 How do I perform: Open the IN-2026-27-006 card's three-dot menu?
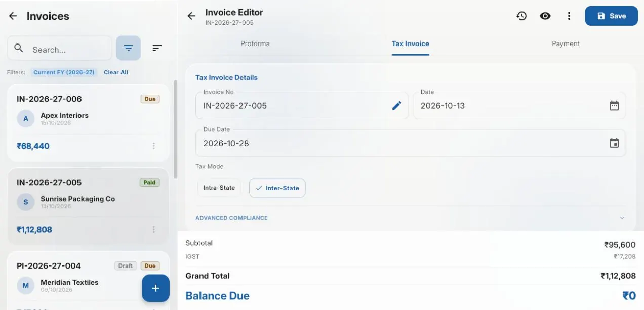click(154, 146)
